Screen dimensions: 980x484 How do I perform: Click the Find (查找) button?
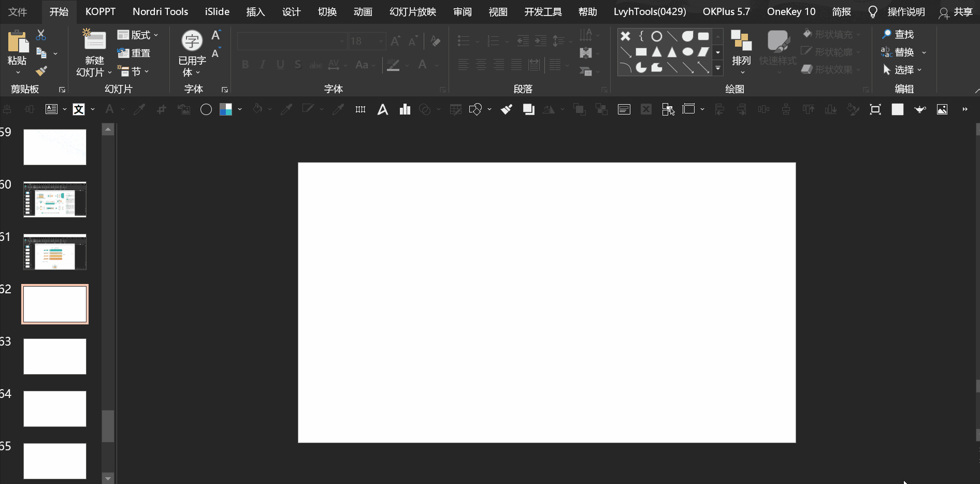(x=898, y=34)
